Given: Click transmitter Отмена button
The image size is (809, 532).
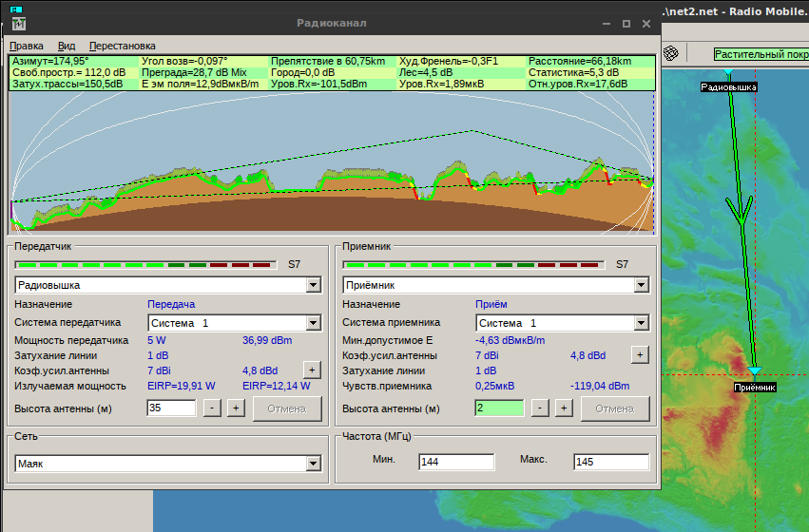Looking at the screenshot, I should point(287,408).
